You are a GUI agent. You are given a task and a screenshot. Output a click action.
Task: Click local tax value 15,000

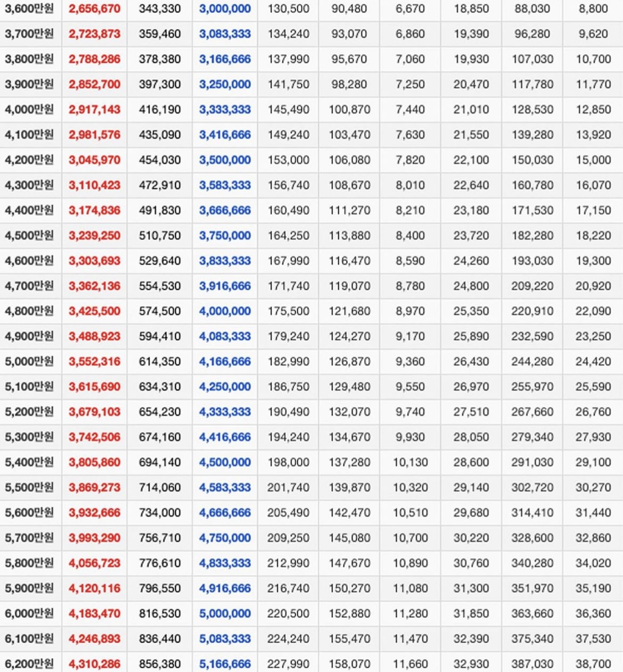(x=593, y=160)
